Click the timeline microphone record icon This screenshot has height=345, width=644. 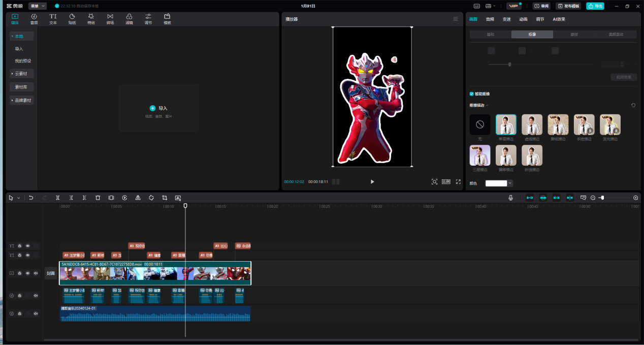pyautogui.click(x=511, y=198)
